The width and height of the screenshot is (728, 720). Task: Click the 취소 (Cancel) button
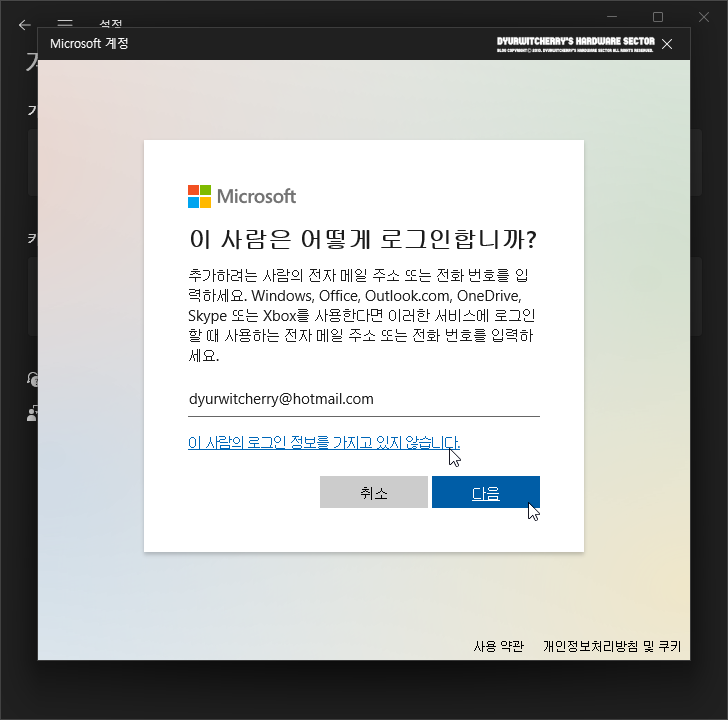pos(374,492)
